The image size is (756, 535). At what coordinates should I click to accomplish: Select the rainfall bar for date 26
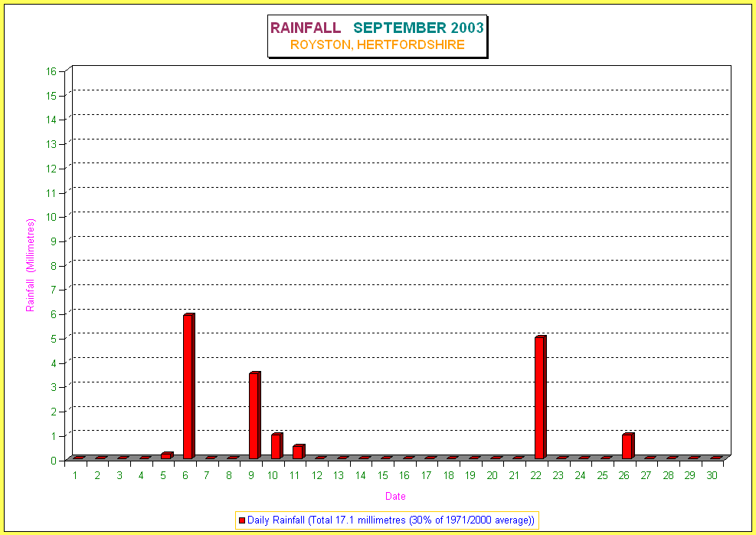click(628, 446)
